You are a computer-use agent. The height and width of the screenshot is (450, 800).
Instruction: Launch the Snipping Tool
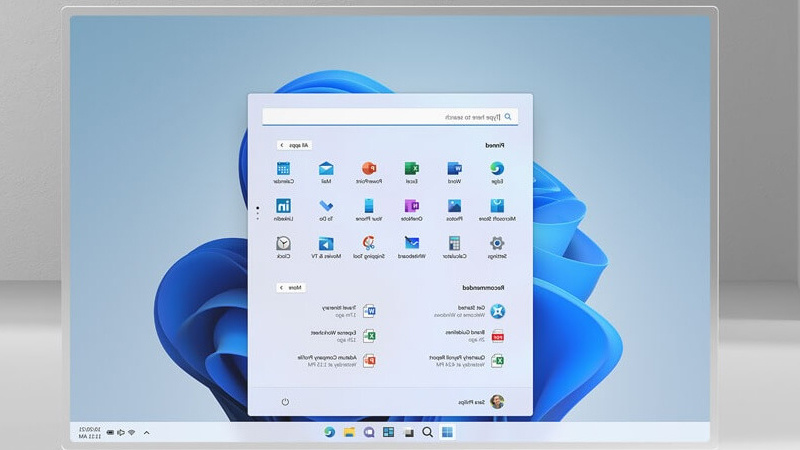pos(369,247)
